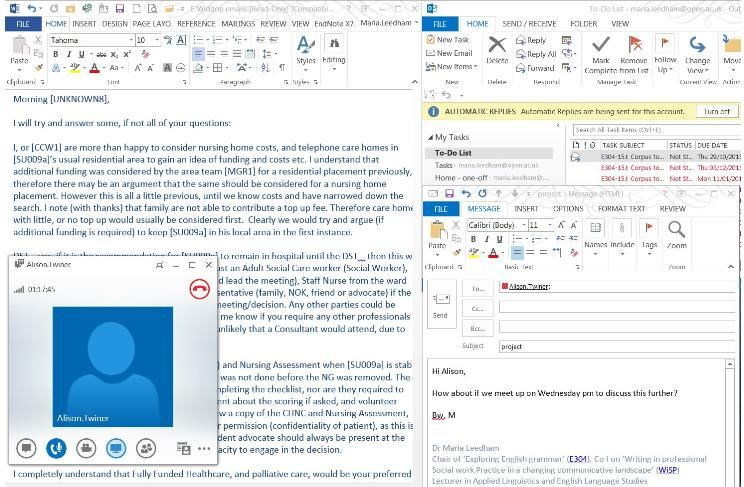Open the present screen button in Lync
This screenshot has width=744, height=487.
tap(116, 448)
